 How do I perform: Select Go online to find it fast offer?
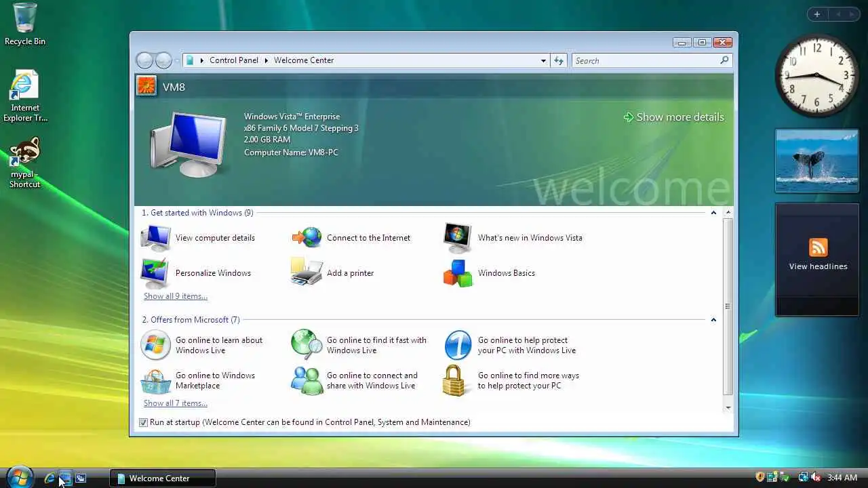pyautogui.click(x=359, y=345)
